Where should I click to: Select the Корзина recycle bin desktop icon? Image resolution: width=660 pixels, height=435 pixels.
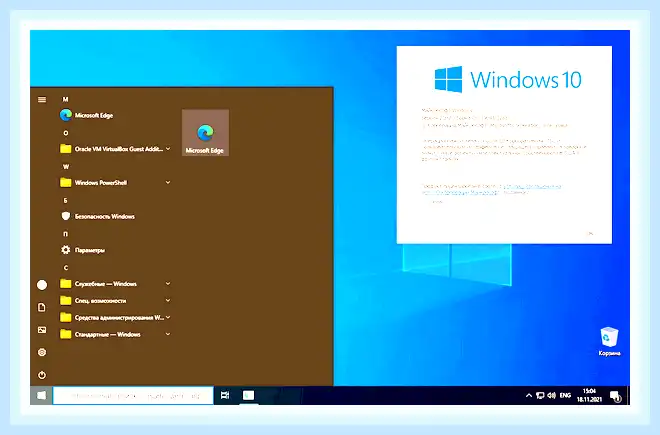pos(609,341)
